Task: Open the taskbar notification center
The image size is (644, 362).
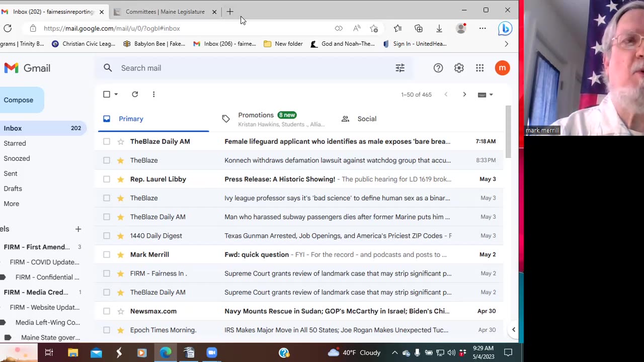Action: click(508, 352)
